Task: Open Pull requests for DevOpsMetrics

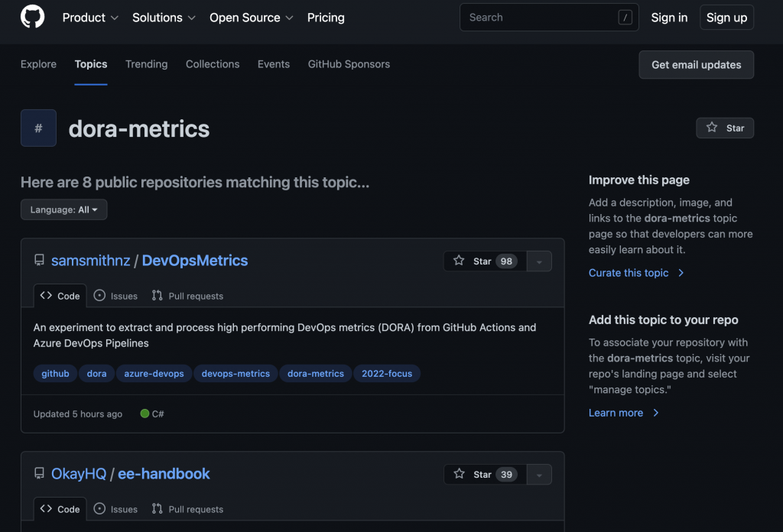Action: tap(187, 296)
